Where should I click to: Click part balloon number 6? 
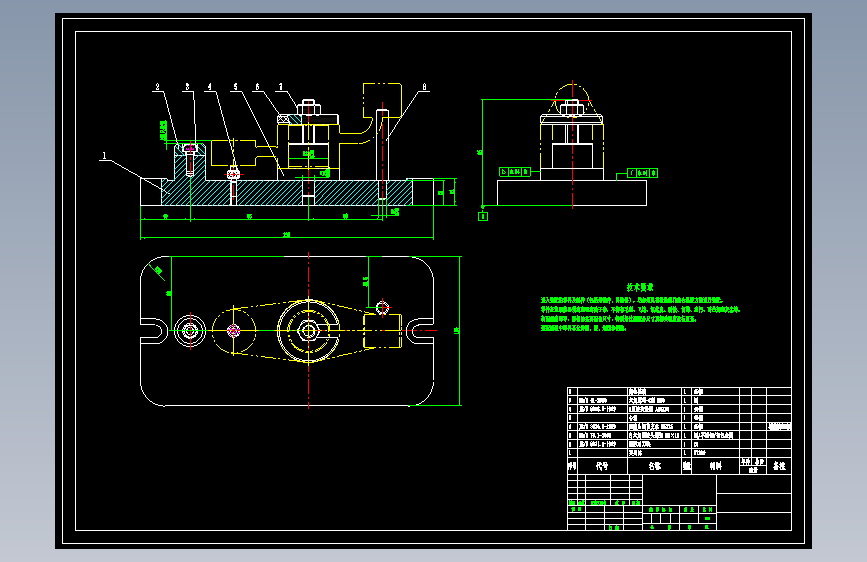pos(257,87)
